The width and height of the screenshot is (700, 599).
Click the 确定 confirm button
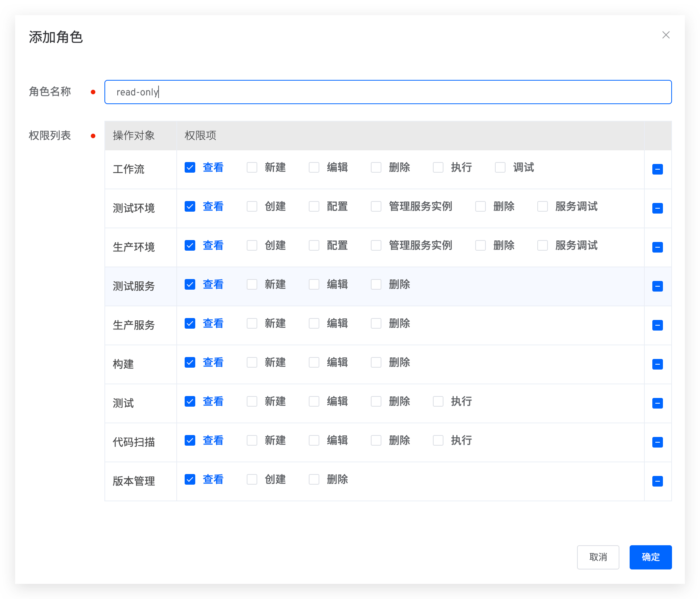coord(650,557)
